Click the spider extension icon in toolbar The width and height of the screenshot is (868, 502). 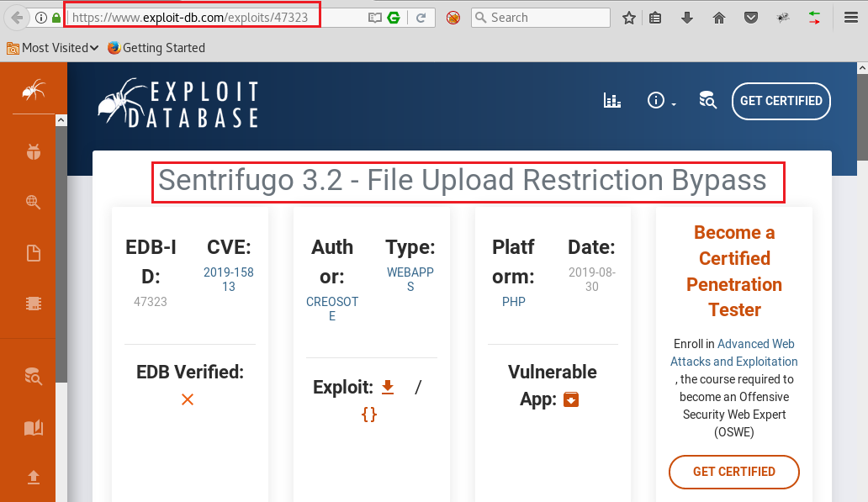[783, 18]
